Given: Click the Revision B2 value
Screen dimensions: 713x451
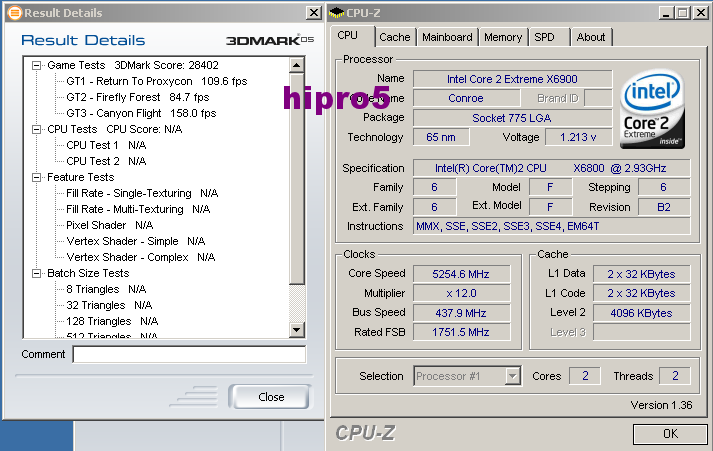Looking at the screenshot, I should pos(664,207).
